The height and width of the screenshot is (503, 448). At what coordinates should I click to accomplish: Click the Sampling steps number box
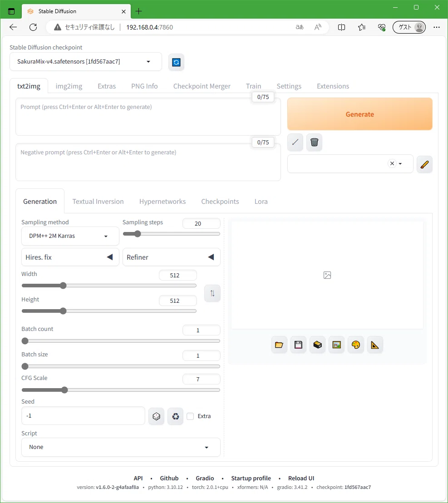coord(202,224)
